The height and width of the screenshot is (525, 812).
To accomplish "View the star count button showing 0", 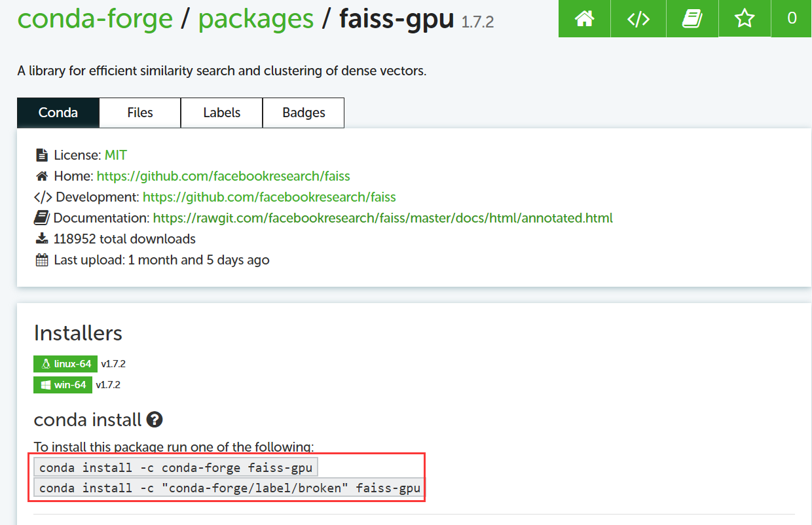I will tap(792, 18).
